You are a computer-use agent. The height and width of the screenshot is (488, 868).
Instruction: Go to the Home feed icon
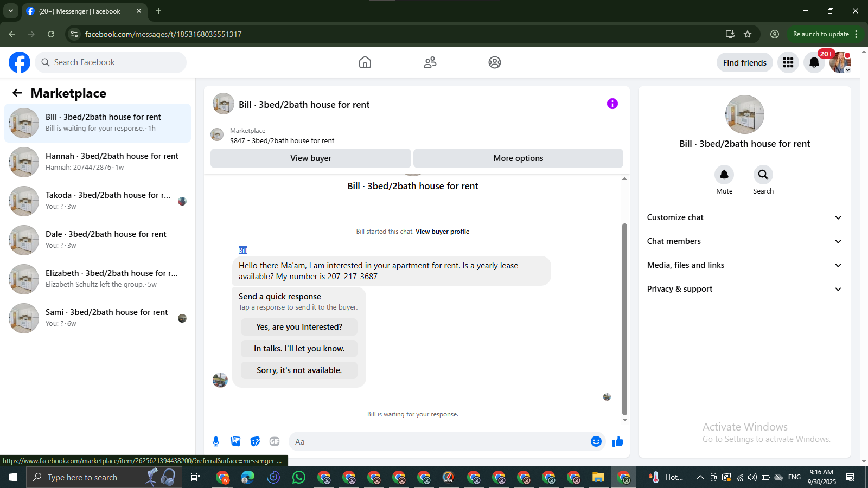point(365,62)
